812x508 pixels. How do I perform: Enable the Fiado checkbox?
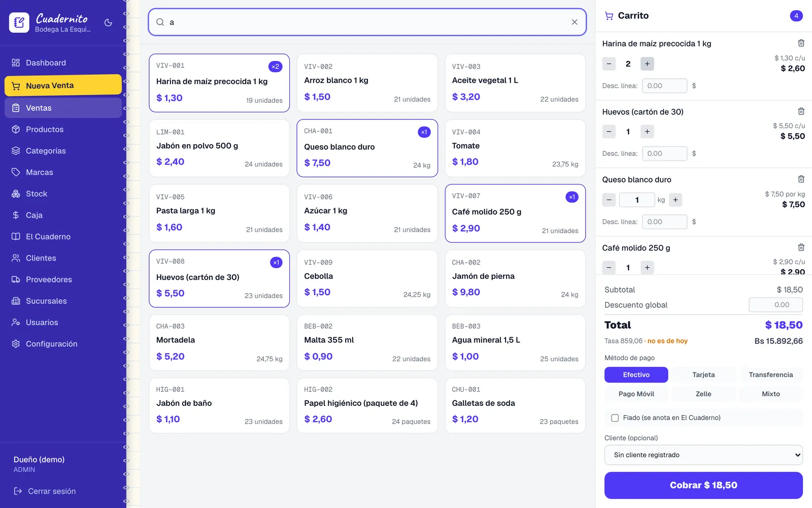point(615,418)
